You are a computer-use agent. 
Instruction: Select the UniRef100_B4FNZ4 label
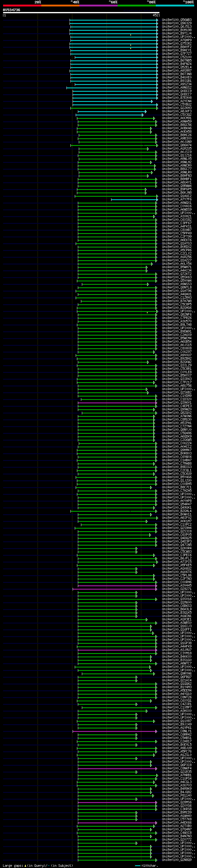pyautogui.click(x=177, y=64)
